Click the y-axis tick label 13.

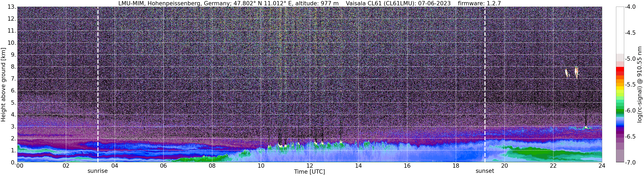coord(12,7)
